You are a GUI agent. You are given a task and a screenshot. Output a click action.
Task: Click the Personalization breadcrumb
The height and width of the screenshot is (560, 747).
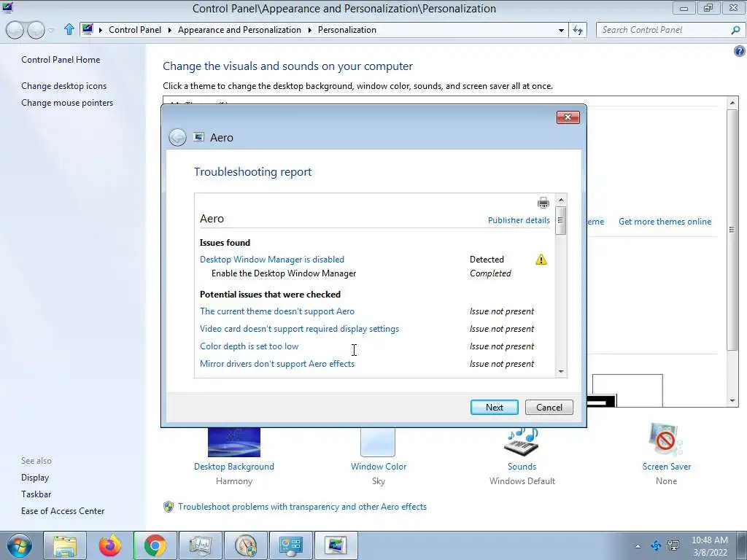click(347, 29)
